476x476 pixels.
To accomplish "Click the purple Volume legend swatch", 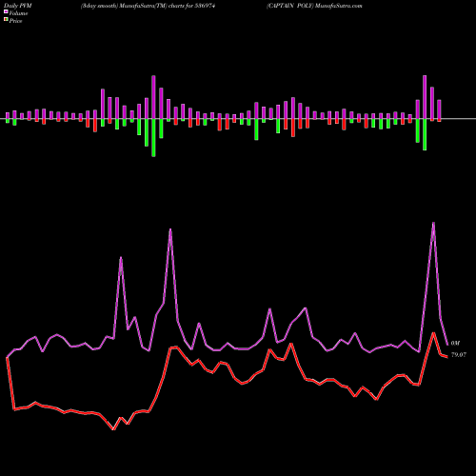I will 6,12.
